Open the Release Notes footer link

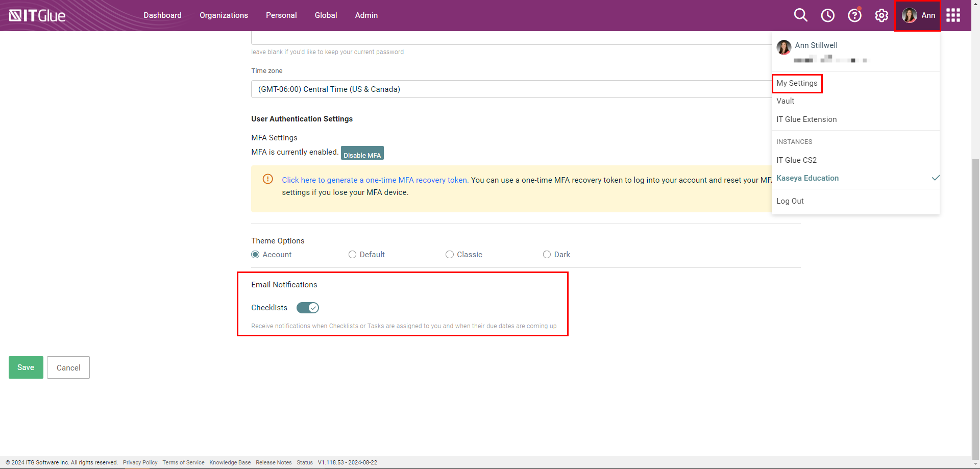pos(274,462)
